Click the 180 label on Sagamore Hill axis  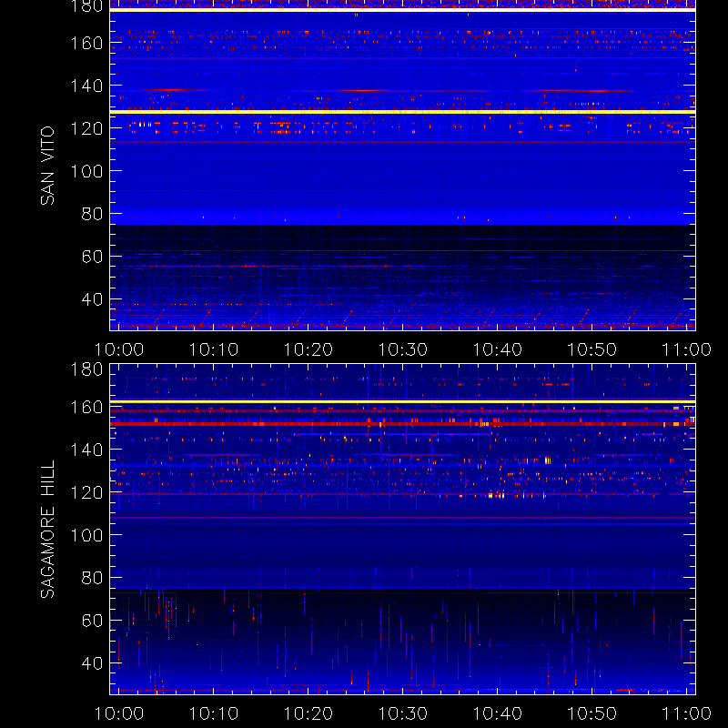coord(86,369)
